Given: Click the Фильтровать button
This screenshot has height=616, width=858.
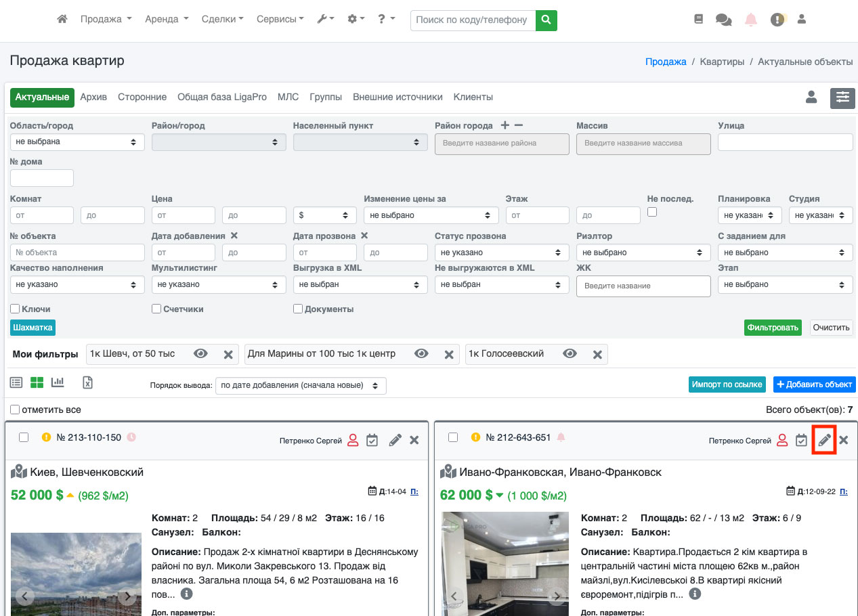Looking at the screenshot, I should coord(772,328).
